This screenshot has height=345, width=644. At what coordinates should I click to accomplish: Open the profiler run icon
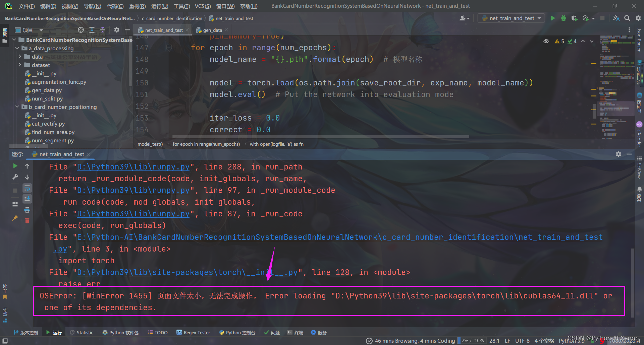pos(586,18)
